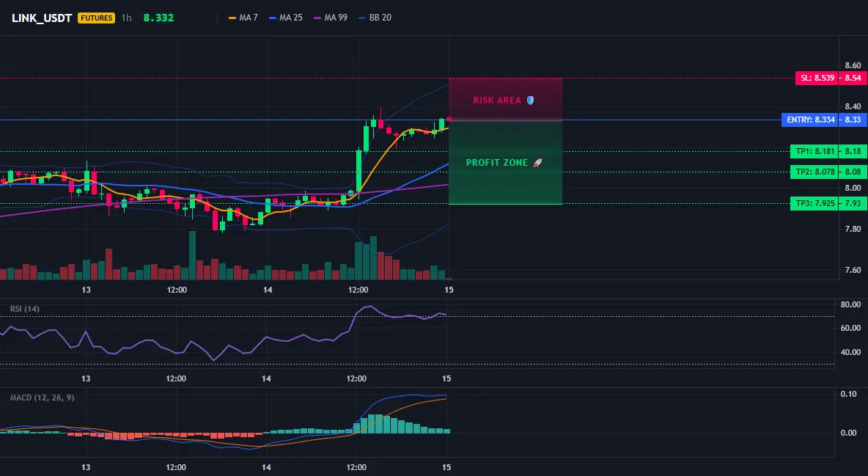The image size is (868, 476).
Task: Click the FUTURES badge
Action: pos(96,18)
